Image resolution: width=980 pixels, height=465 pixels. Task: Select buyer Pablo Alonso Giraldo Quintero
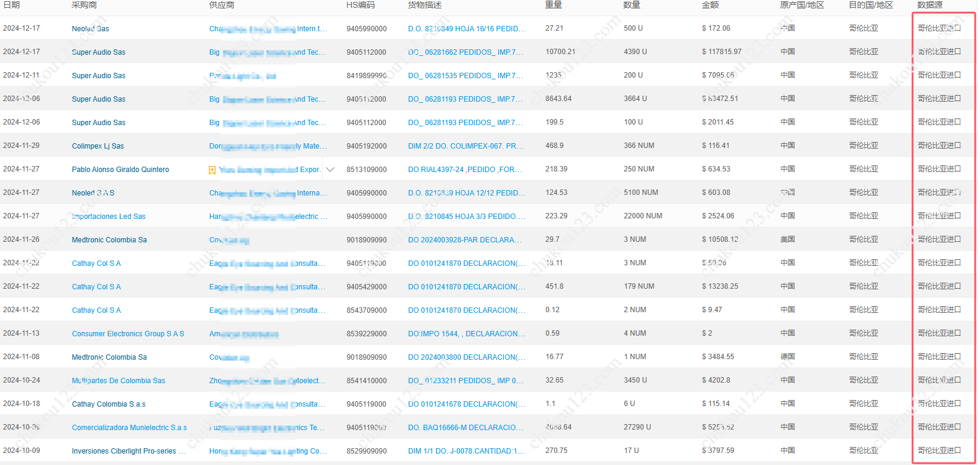click(x=120, y=170)
